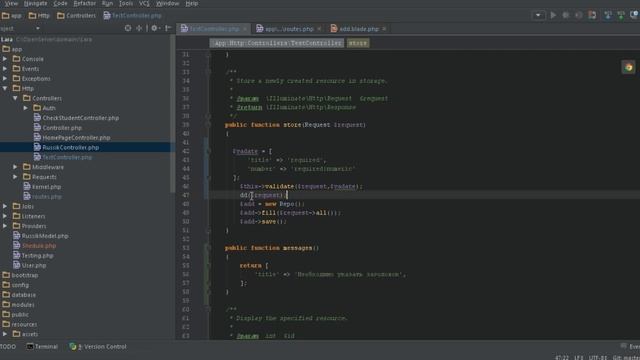Screen dimensions: 640x360
Task: Click the scroll-from-source target icon in Project panel
Action: 128,28
